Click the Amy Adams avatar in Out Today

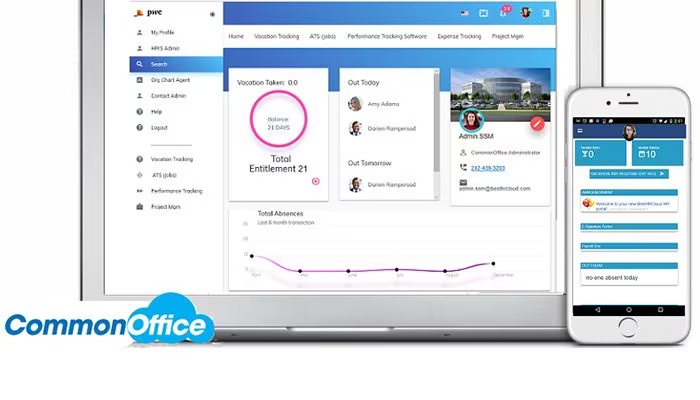click(x=355, y=104)
